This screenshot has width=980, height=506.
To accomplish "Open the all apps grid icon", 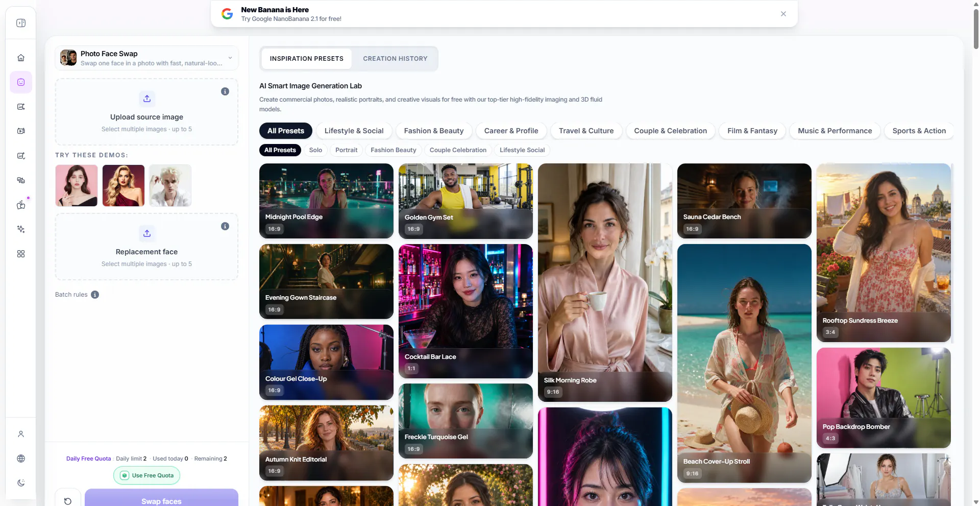I will [x=21, y=254].
